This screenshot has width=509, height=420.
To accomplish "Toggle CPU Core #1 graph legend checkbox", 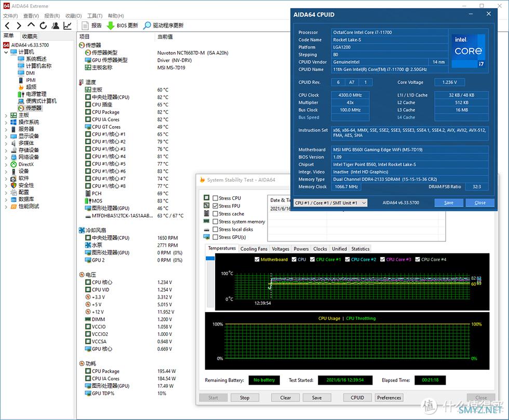I will coord(312,260).
